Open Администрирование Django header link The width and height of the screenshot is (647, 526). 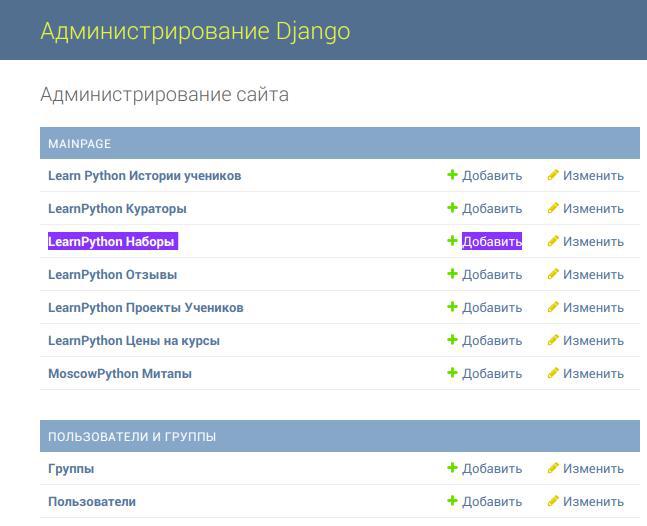click(x=195, y=31)
